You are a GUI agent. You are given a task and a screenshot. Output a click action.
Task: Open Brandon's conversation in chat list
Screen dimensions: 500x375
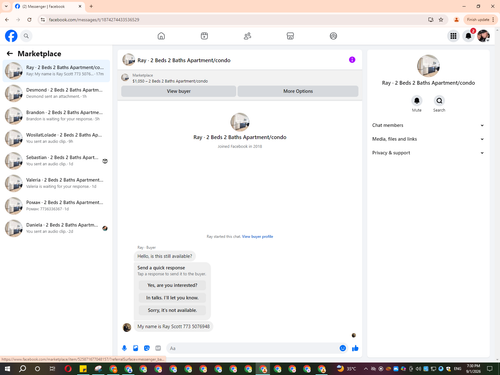click(x=56, y=116)
